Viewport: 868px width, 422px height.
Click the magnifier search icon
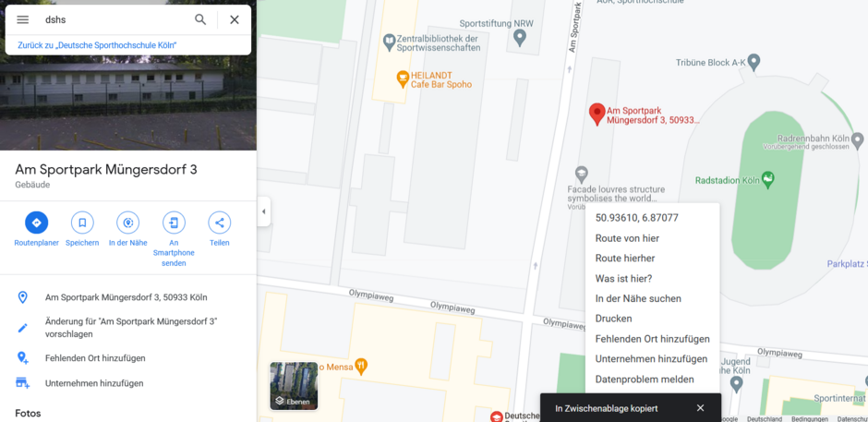pos(200,20)
